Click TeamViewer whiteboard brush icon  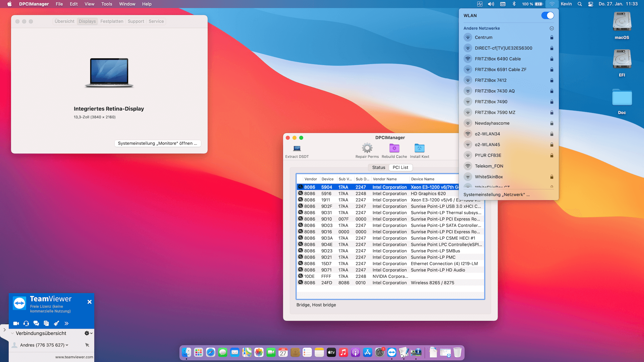click(x=56, y=323)
